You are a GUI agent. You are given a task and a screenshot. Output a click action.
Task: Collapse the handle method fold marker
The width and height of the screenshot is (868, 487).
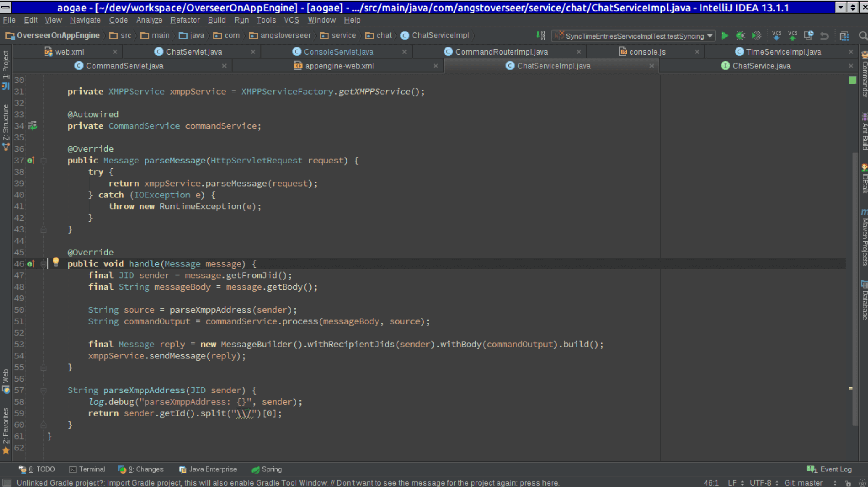(43, 264)
